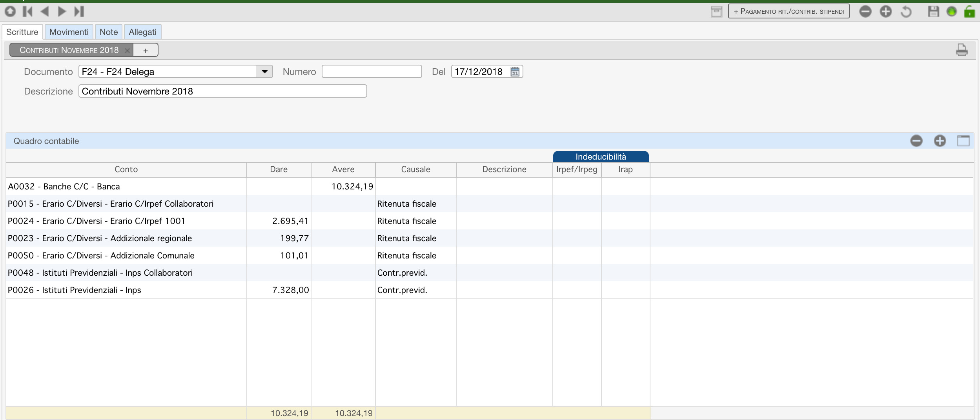Click Dare amount 2.695,41
The width and height of the screenshot is (980, 420).
[290, 221]
